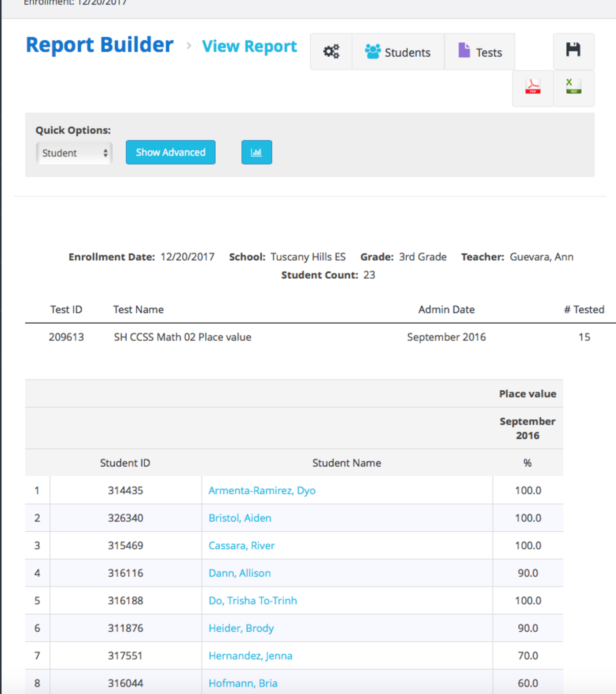Open student Hofmann, Bria
Image resolution: width=616 pixels, height=694 pixels.
(243, 683)
